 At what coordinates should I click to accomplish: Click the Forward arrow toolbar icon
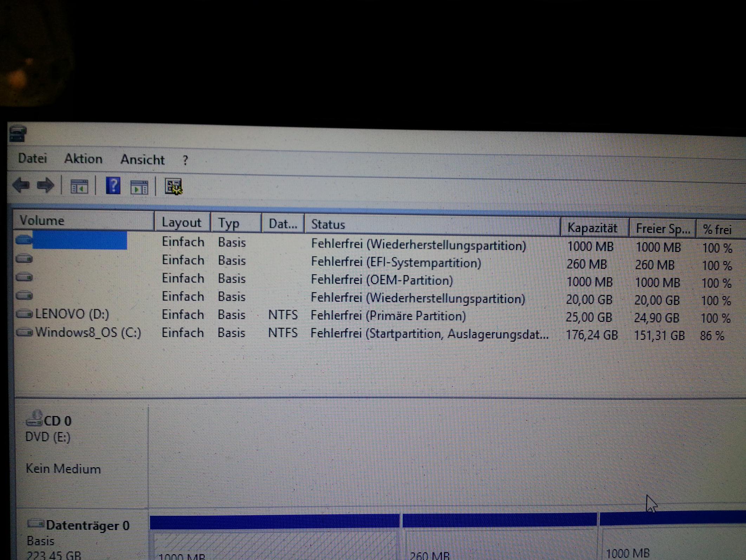pos(45,185)
